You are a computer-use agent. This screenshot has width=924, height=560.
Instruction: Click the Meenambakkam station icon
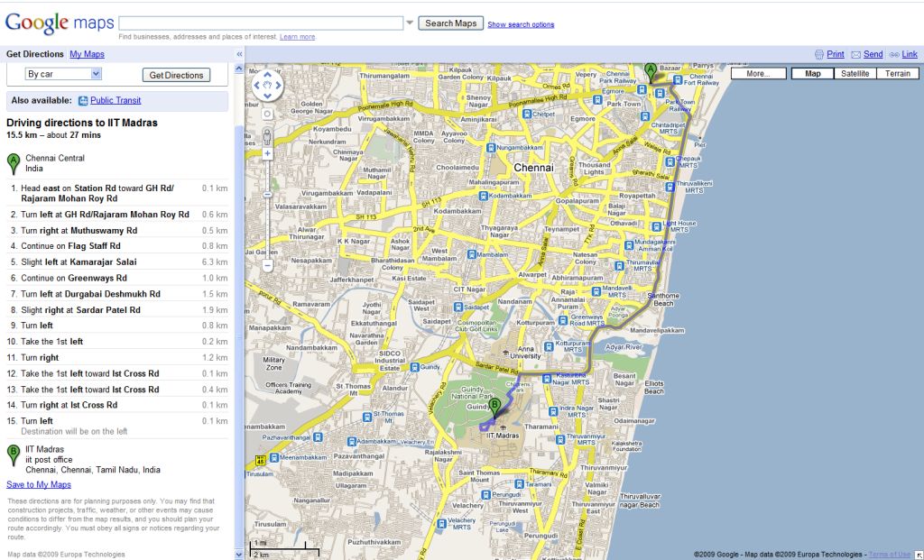point(274,457)
